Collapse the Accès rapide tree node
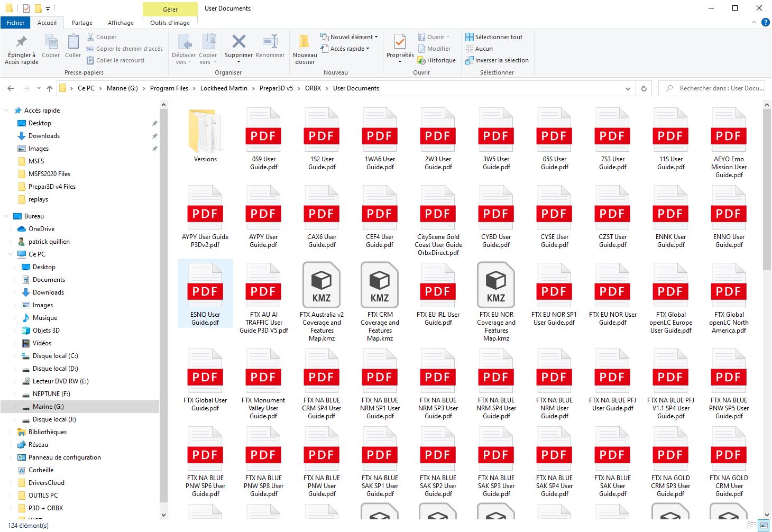The width and height of the screenshot is (772, 532). tap(6, 111)
